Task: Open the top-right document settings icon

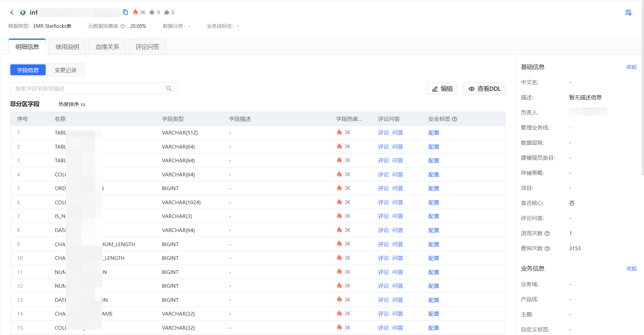Action: tap(628, 13)
